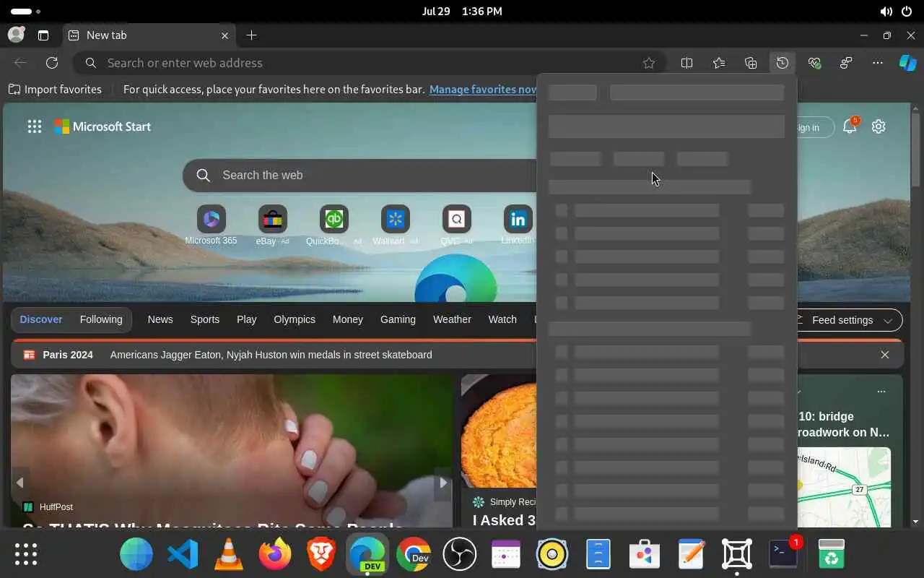
Task: Reload the current page
Action: coord(52,63)
